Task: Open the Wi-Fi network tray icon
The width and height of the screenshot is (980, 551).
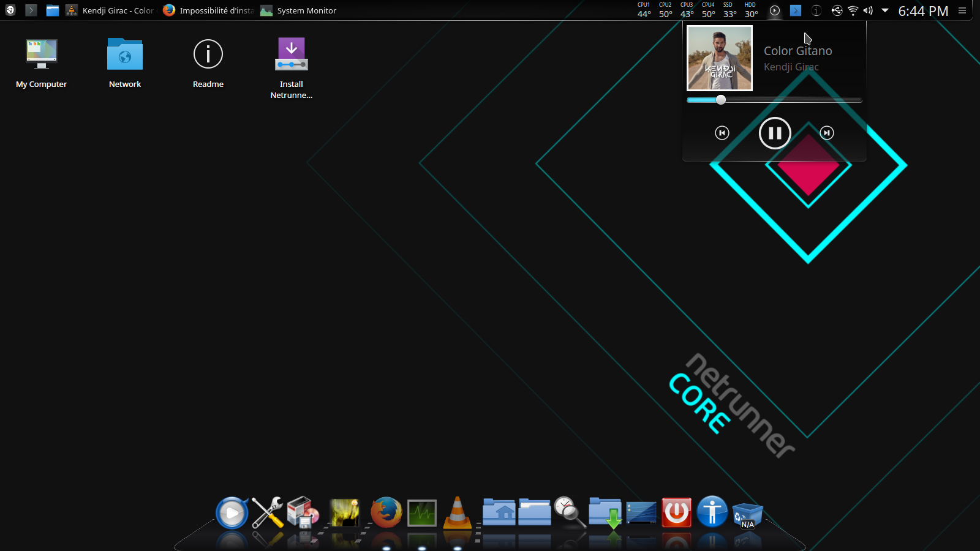Action: (x=853, y=10)
